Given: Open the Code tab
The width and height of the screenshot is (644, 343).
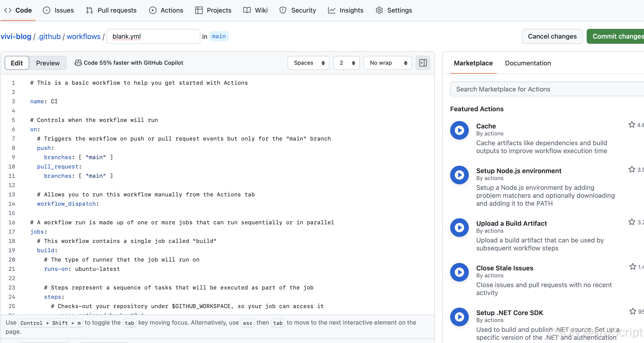Looking at the screenshot, I should pos(18,10).
